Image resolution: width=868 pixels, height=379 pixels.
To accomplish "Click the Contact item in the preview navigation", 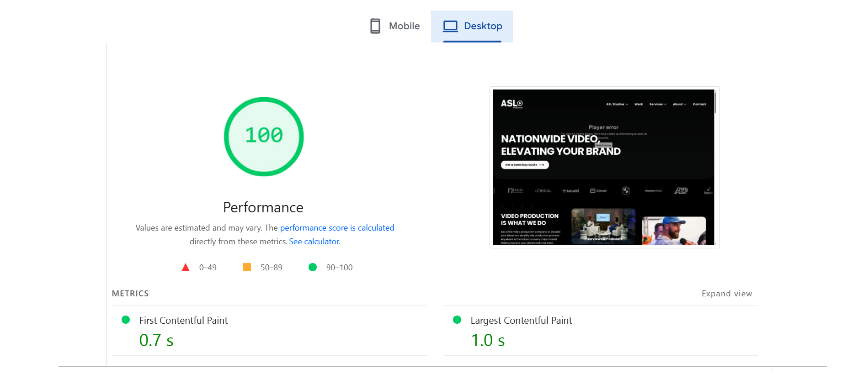I will pos(699,104).
